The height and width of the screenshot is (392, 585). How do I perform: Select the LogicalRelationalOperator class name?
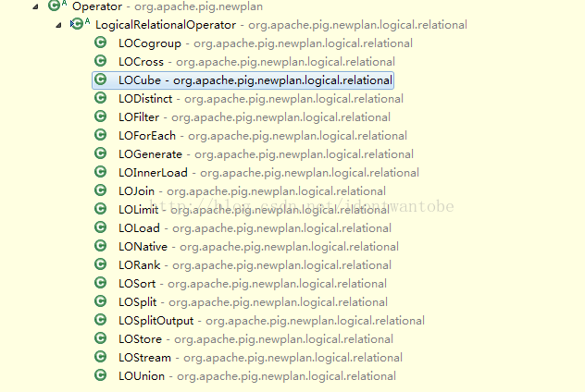pyautogui.click(x=166, y=25)
